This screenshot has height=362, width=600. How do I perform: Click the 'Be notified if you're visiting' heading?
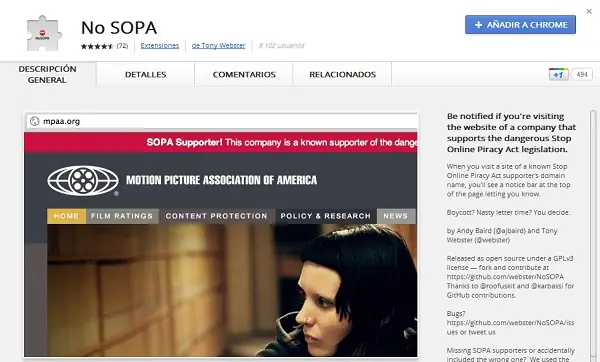pyautogui.click(x=512, y=133)
